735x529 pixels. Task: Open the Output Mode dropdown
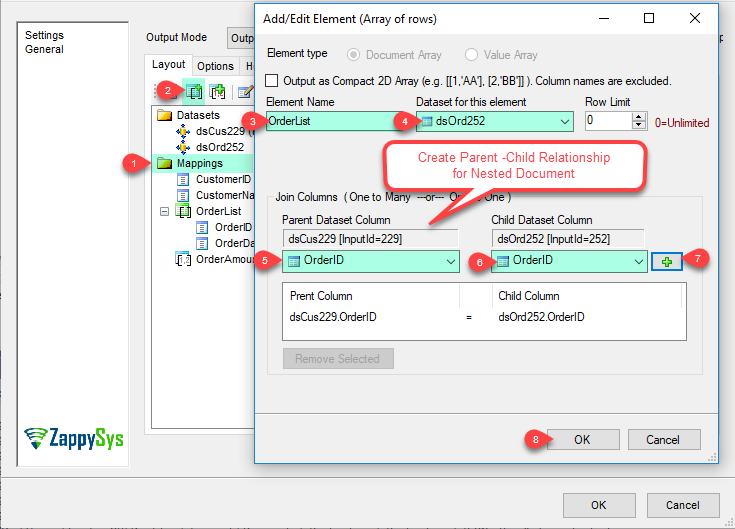coord(241,38)
